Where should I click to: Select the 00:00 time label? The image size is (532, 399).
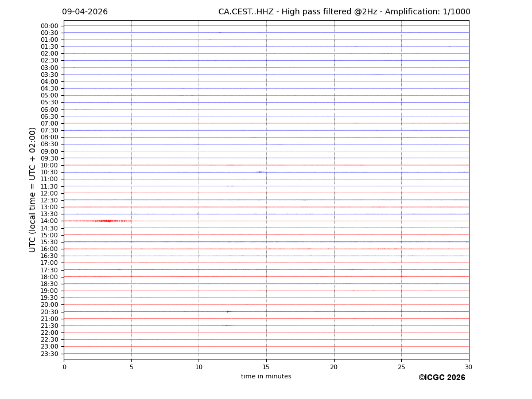pyautogui.click(x=49, y=26)
